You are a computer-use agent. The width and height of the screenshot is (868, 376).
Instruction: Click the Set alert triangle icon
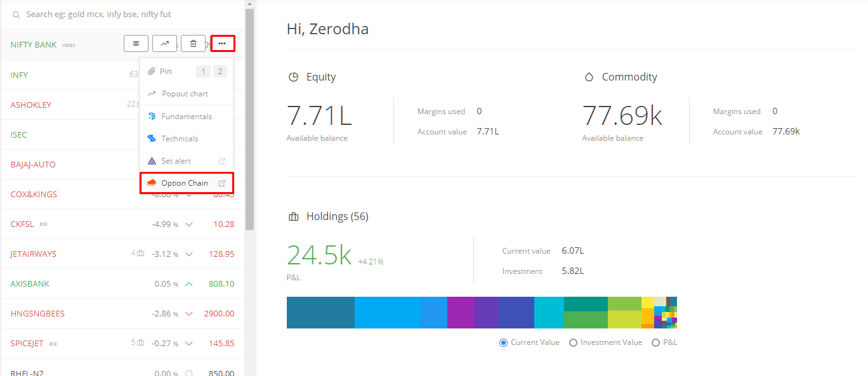[152, 161]
